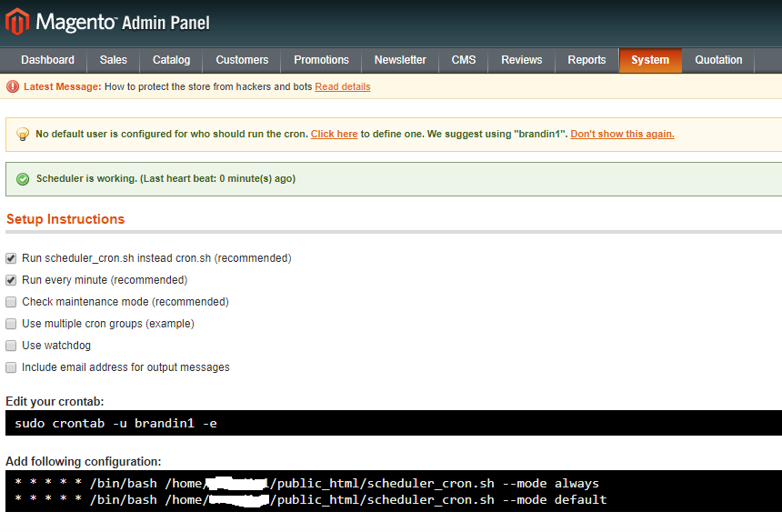Click the Magento Admin Panel title

123,23
